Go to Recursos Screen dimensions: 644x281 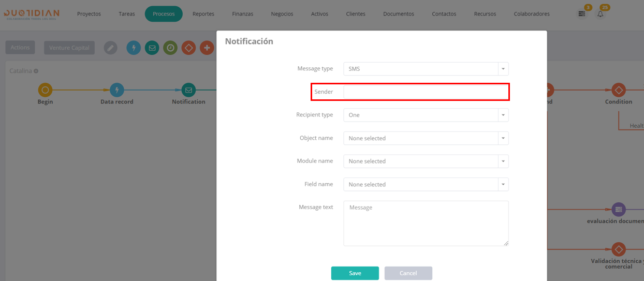[x=485, y=14]
